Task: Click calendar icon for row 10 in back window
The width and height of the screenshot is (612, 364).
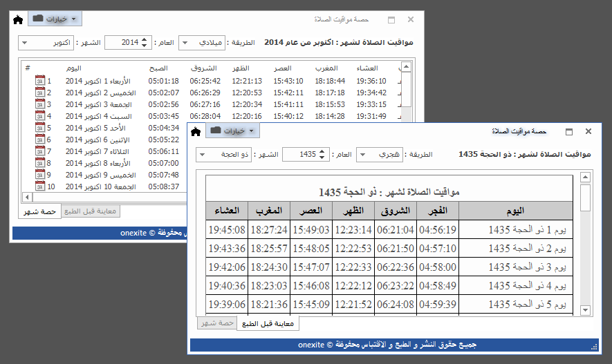Action: [40, 186]
